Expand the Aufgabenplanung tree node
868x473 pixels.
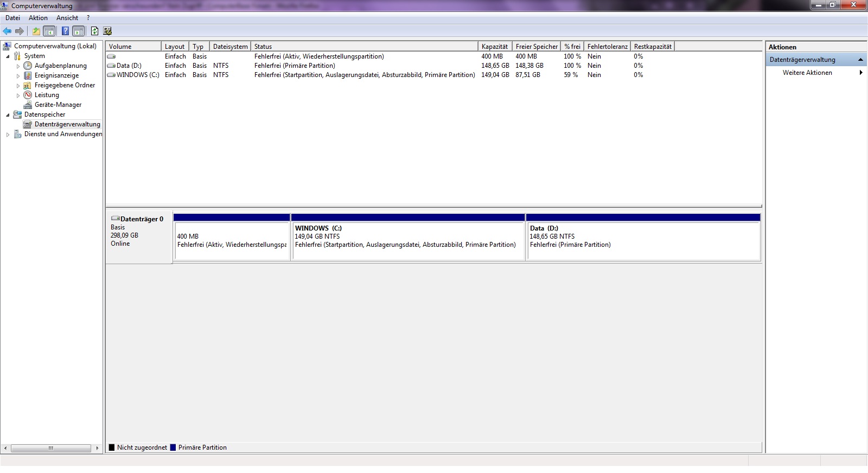point(18,66)
